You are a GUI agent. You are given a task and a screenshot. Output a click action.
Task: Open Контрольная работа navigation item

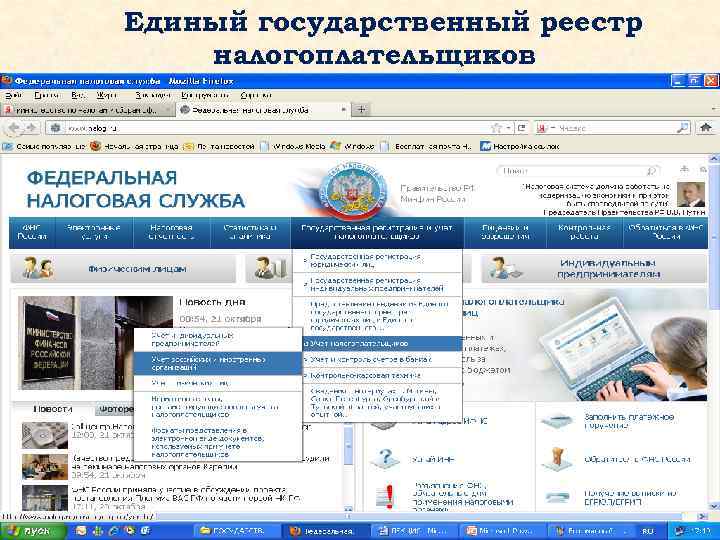tap(584, 232)
